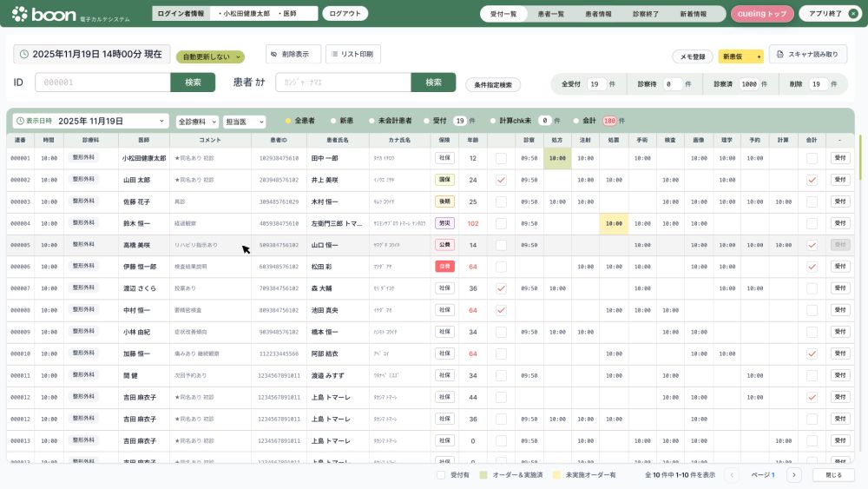The height and width of the screenshot is (489, 868).
Task: Open 全診療科 department dropdown
Action: [x=197, y=122]
